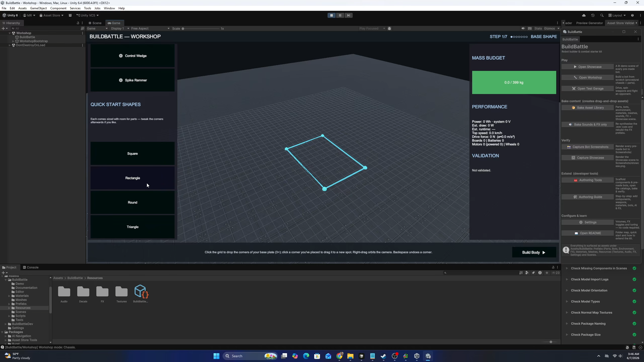The image size is (644, 362).
Task: Switch to the Scene tab
Action: pyautogui.click(x=95, y=23)
